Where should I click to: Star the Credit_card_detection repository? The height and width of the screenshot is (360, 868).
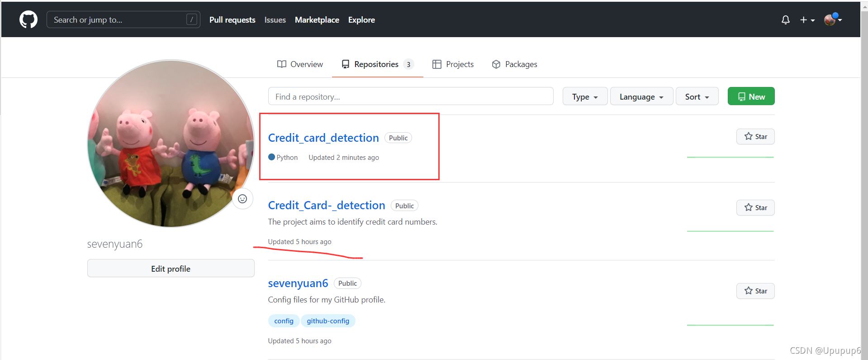tap(755, 137)
